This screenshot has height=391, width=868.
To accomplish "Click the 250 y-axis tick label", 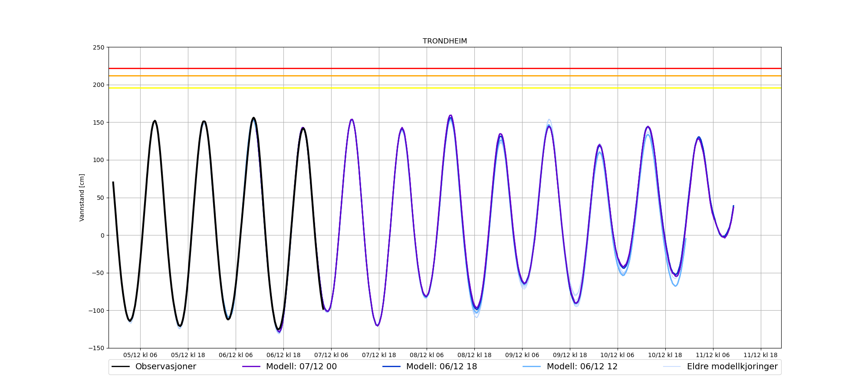I will point(99,47).
